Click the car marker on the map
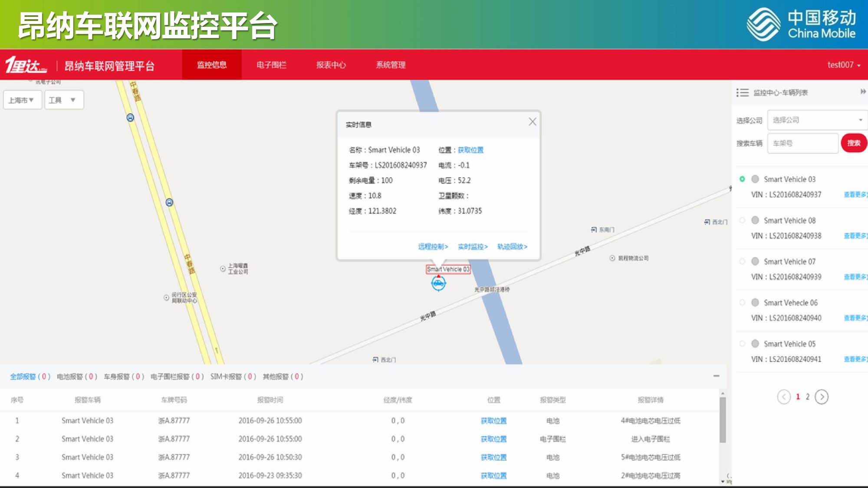868x488 pixels. [x=438, y=283]
